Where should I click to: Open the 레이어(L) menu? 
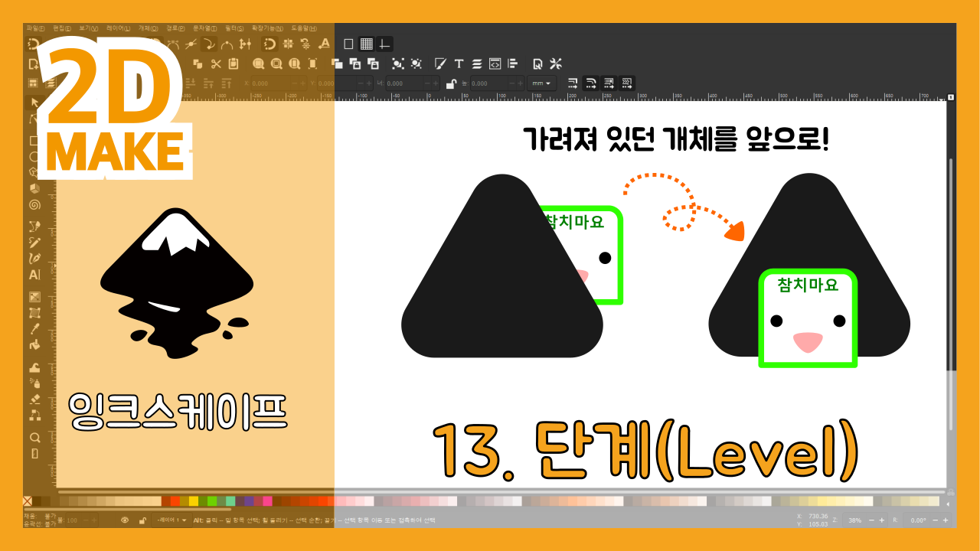pyautogui.click(x=119, y=28)
